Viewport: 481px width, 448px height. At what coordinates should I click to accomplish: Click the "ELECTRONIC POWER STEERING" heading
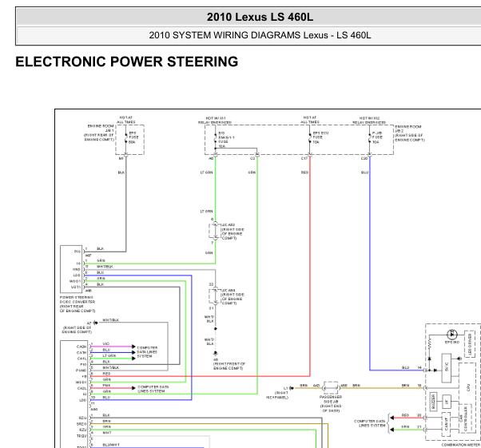127,61
